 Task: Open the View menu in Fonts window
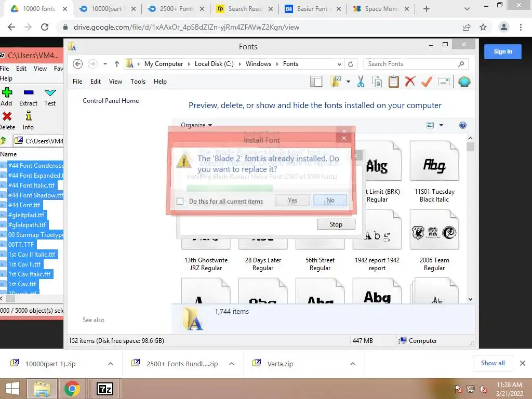[115, 82]
